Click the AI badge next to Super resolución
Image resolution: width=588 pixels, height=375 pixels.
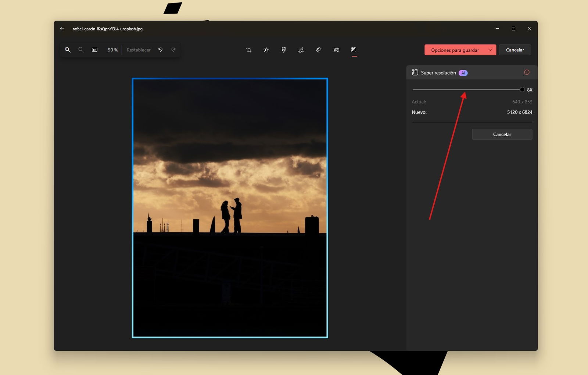463,73
